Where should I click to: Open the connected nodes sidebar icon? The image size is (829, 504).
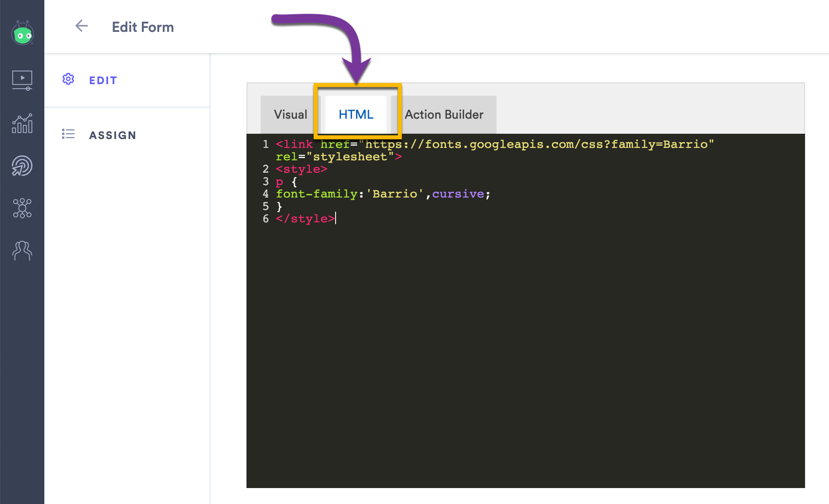coord(22,208)
